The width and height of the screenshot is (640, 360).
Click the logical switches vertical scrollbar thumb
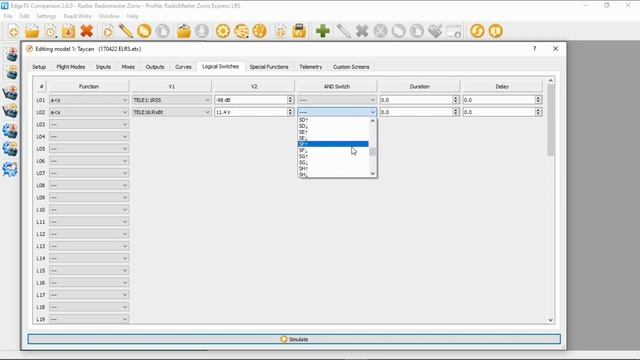(x=551, y=120)
